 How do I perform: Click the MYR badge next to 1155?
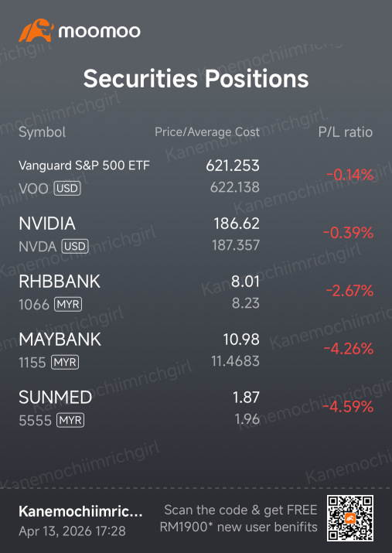[65, 362]
